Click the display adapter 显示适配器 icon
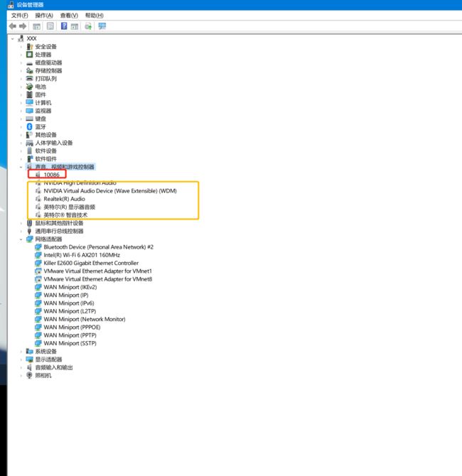462x476 pixels. click(29, 359)
